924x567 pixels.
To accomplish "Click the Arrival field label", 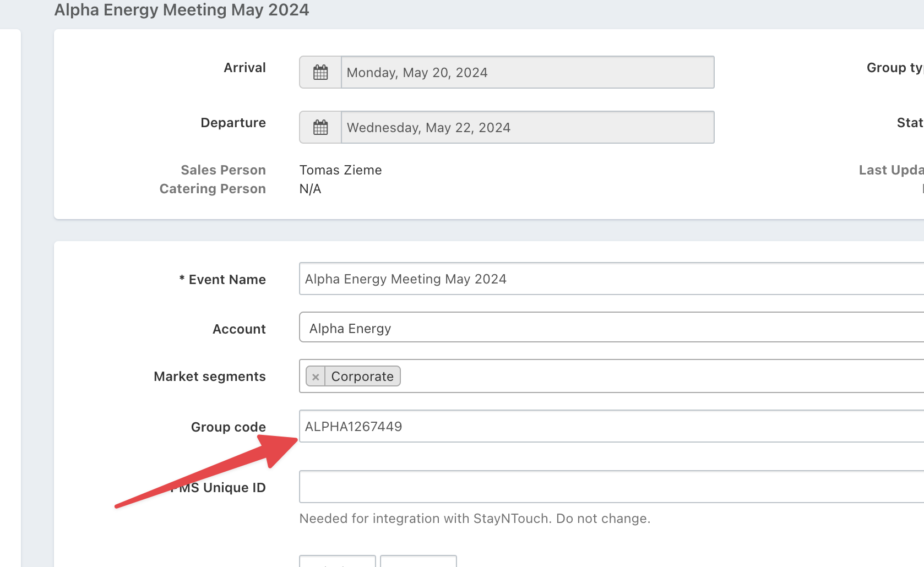I will [244, 68].
